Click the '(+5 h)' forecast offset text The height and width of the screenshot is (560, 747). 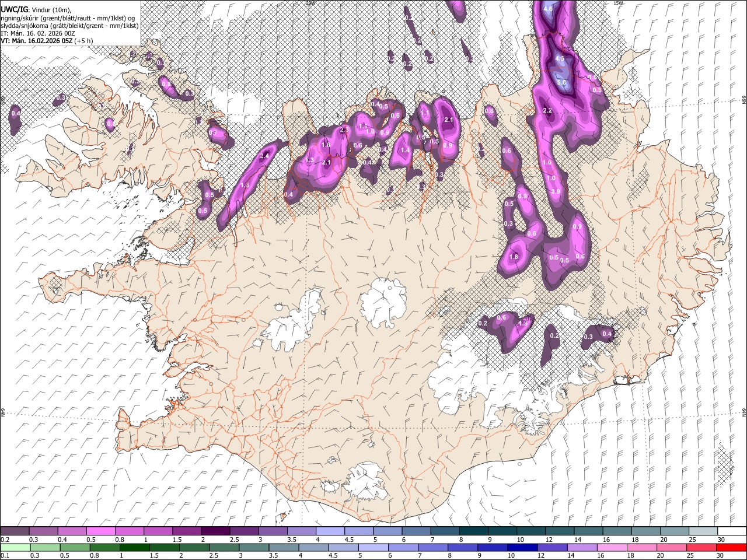(x=83, y=41)
